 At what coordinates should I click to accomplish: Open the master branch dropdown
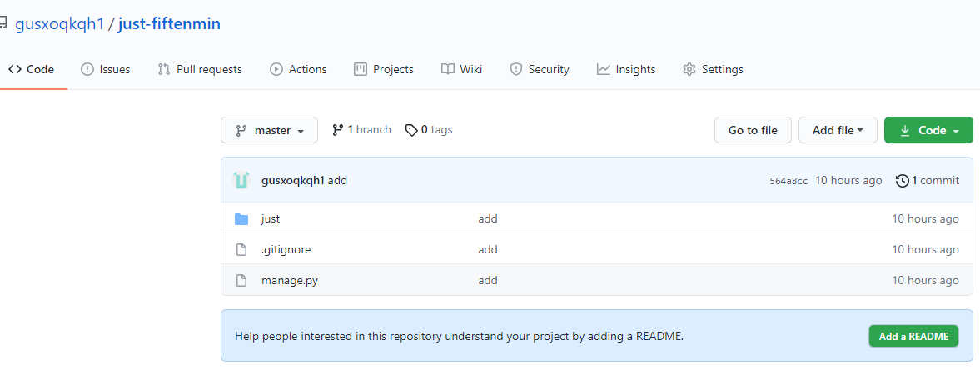(x=269, y=131)
